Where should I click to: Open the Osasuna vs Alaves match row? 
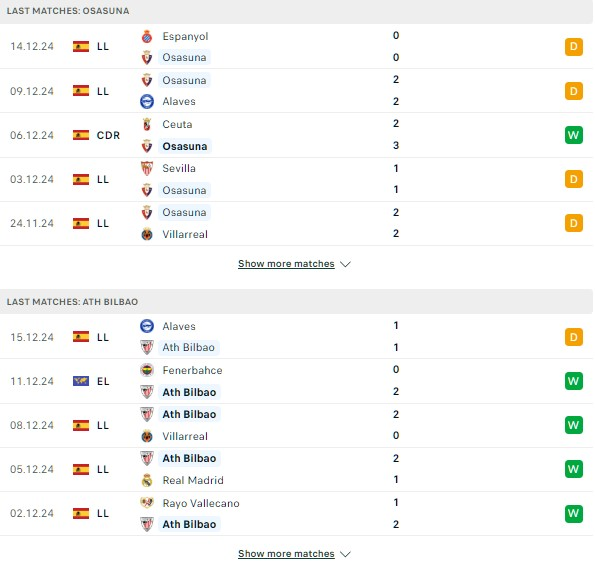pyautogui.click(x=296, y=91)
